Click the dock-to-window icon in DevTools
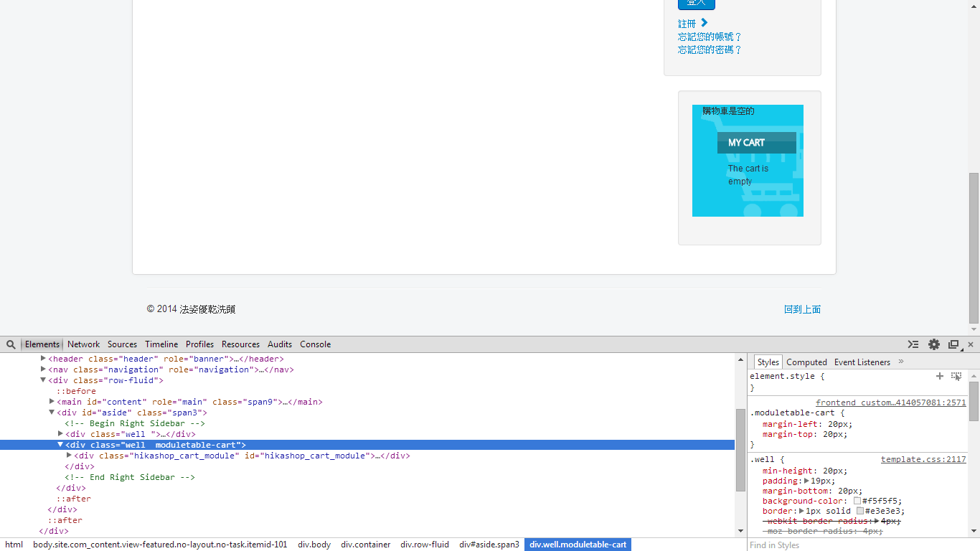This screenshot has width=980, height=551. point(953,344)
